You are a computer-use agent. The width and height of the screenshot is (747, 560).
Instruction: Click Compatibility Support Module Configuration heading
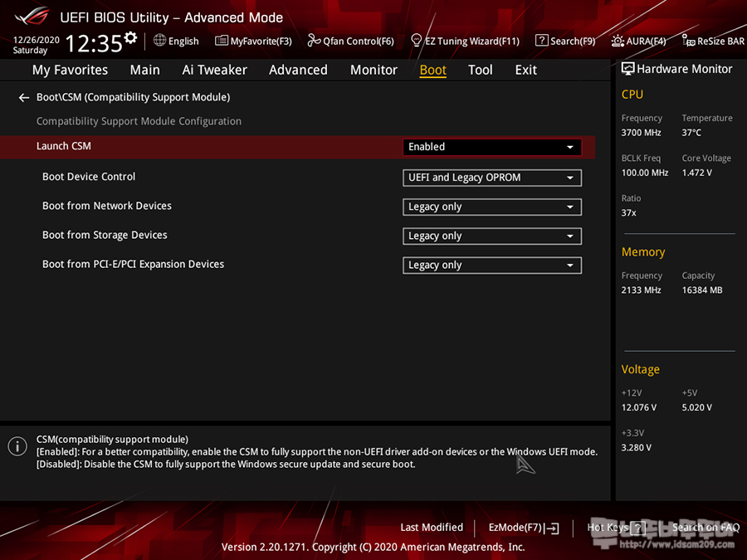(x=139, y=121)
